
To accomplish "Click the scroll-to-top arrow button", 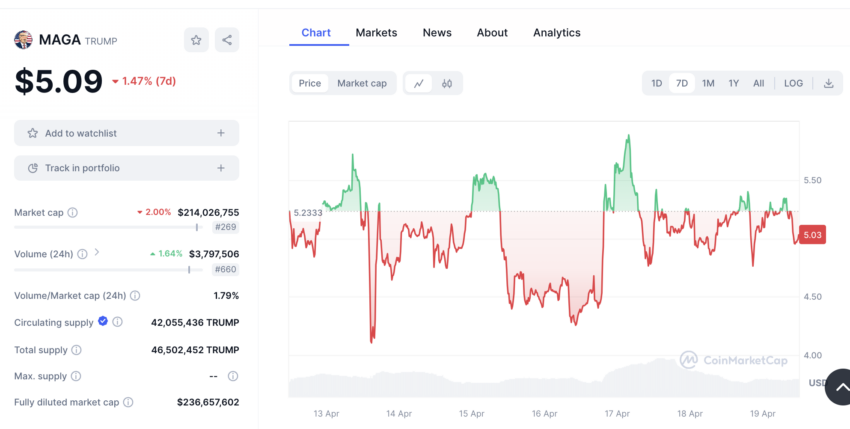I will (839, 387).
